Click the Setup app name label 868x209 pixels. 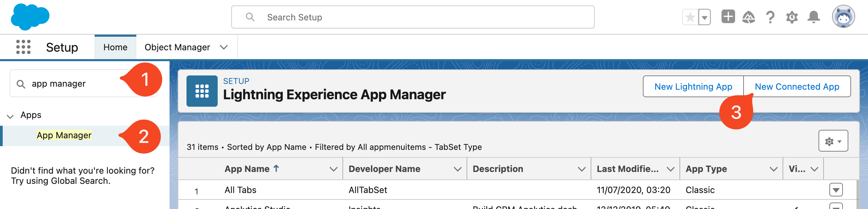(x=62, y=47)
